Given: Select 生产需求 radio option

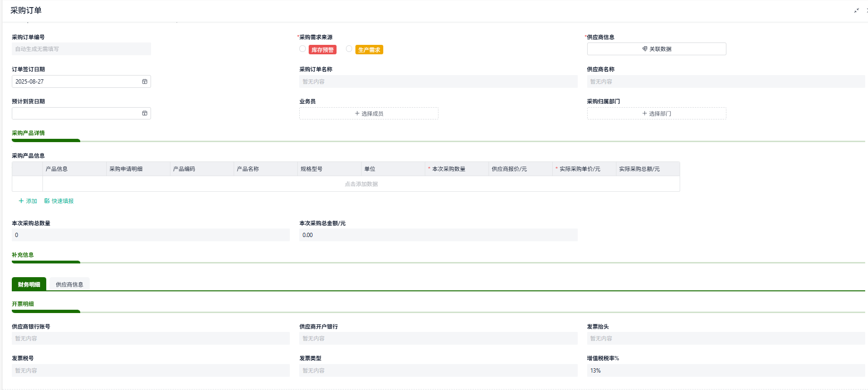Looking at the screenshot, I should tap(349, 49).
